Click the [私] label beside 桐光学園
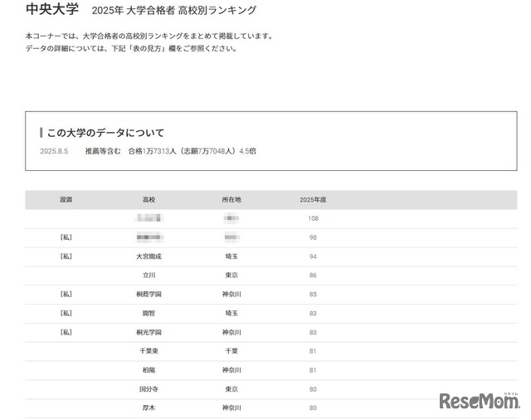 coord(66,332)
